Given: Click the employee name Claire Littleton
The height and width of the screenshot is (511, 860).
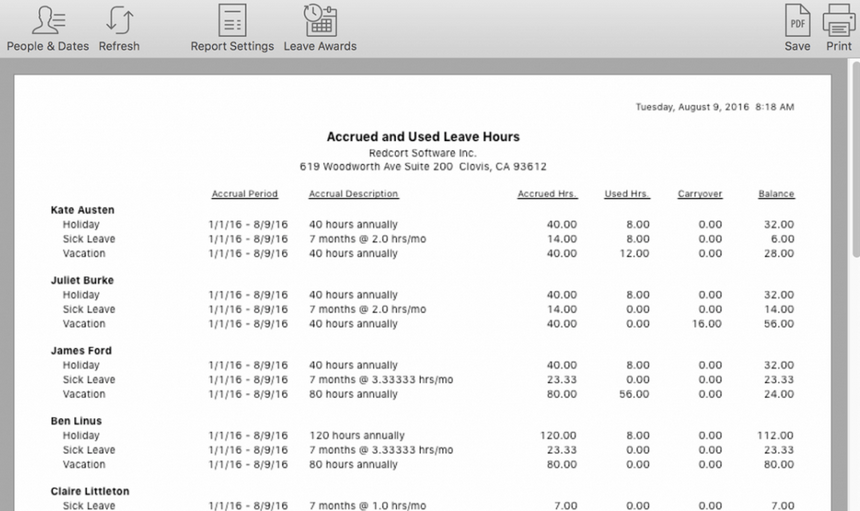Looking at the screenshot, I should pyautogui.click(x=90, y=491).
